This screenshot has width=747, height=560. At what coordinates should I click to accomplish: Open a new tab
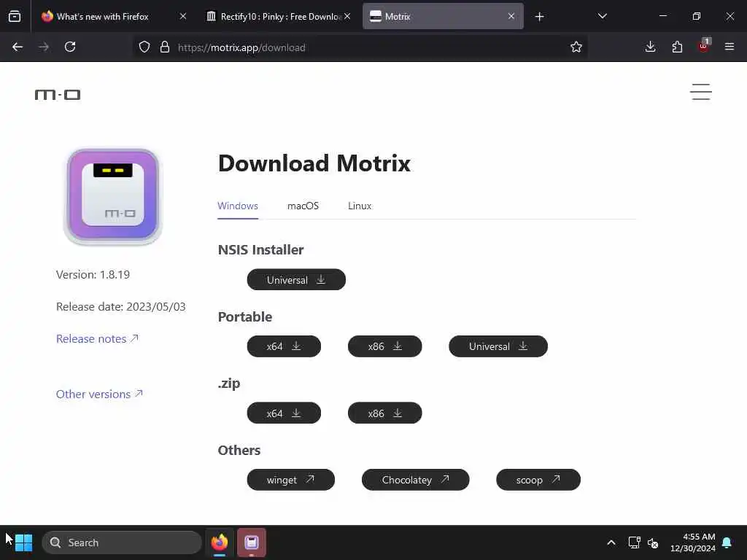[539, 17]
